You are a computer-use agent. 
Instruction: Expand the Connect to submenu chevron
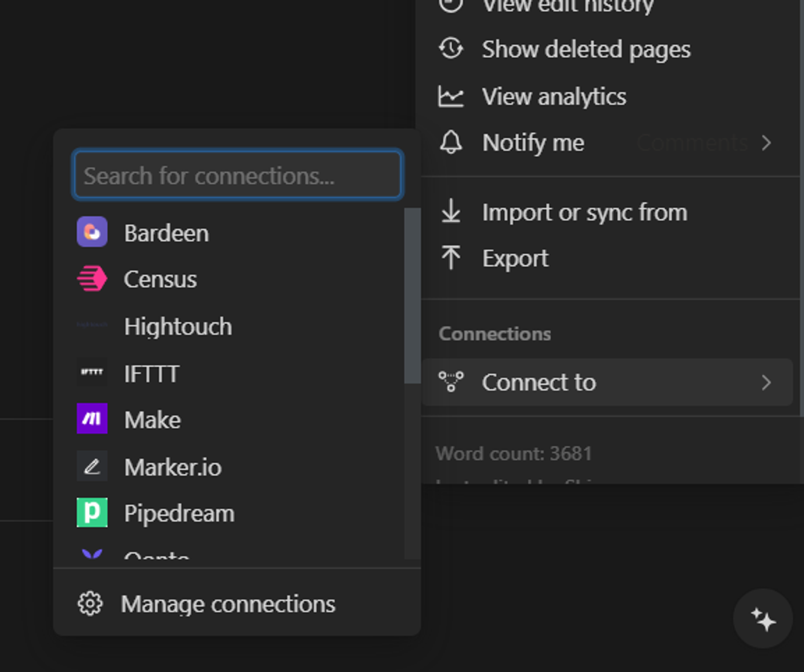point(766,382)
